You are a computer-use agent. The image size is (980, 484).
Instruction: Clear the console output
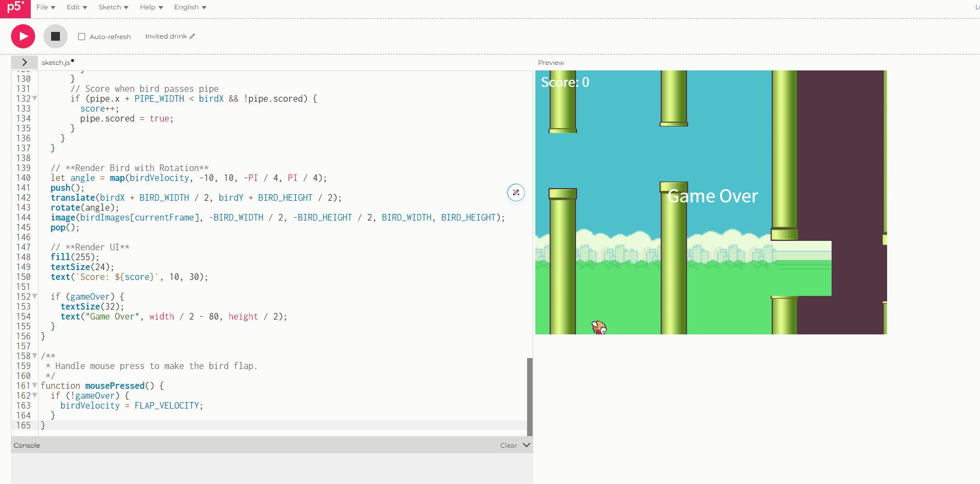(508, 446)
